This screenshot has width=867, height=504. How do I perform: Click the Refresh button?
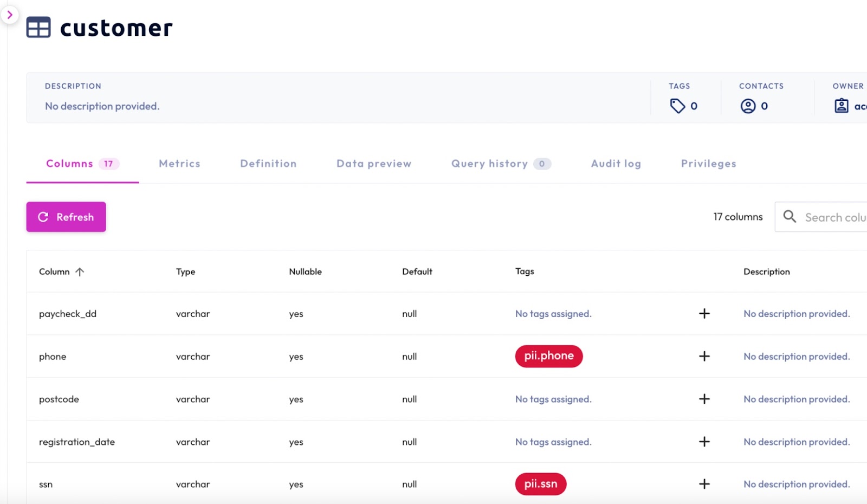coord(66,217)
